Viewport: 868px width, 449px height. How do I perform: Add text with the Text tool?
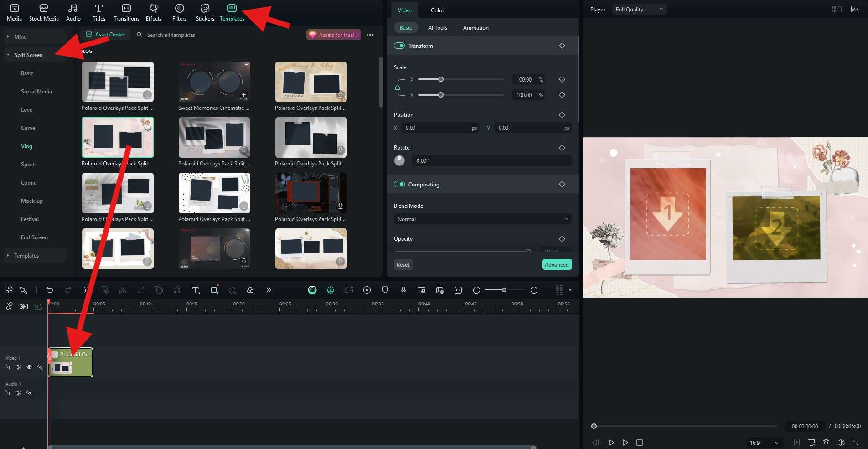[196, 290]
